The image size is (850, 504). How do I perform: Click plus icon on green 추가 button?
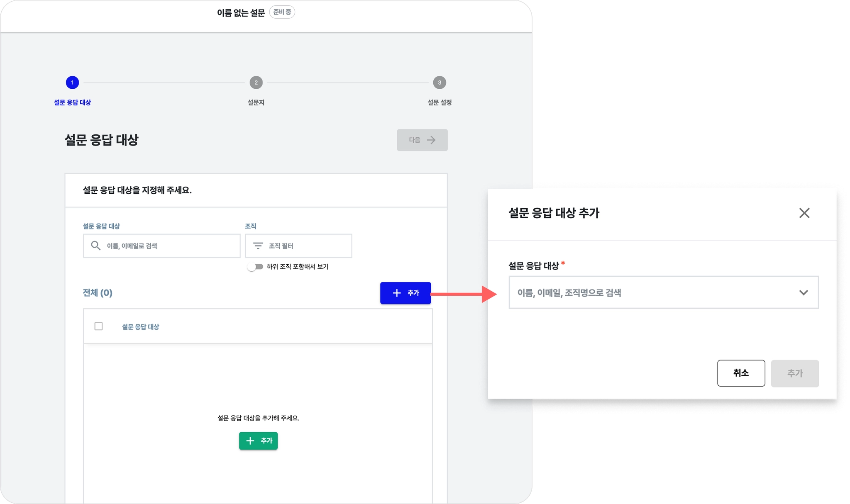tap(250, 441)
